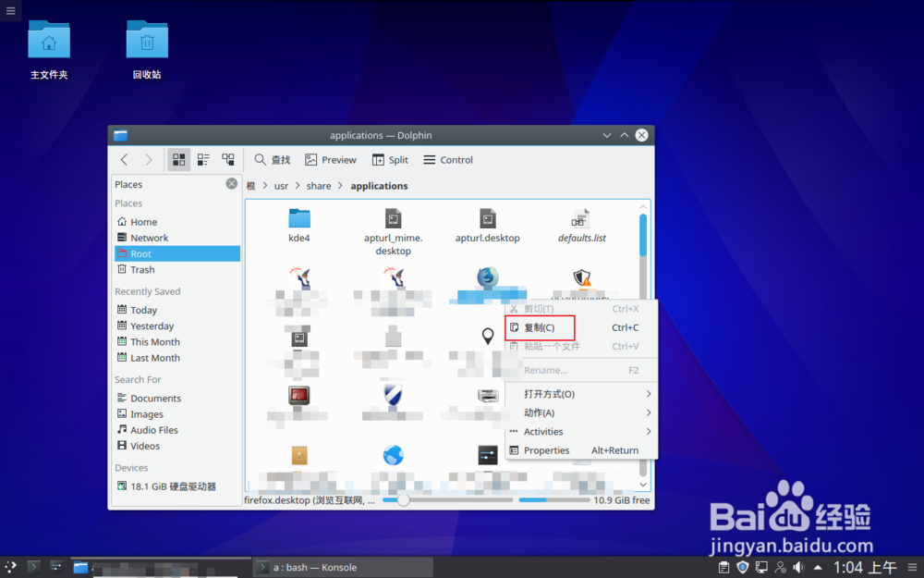Switch to compact details view mode
The image size is (924, 578).
[x=202, y=159]
